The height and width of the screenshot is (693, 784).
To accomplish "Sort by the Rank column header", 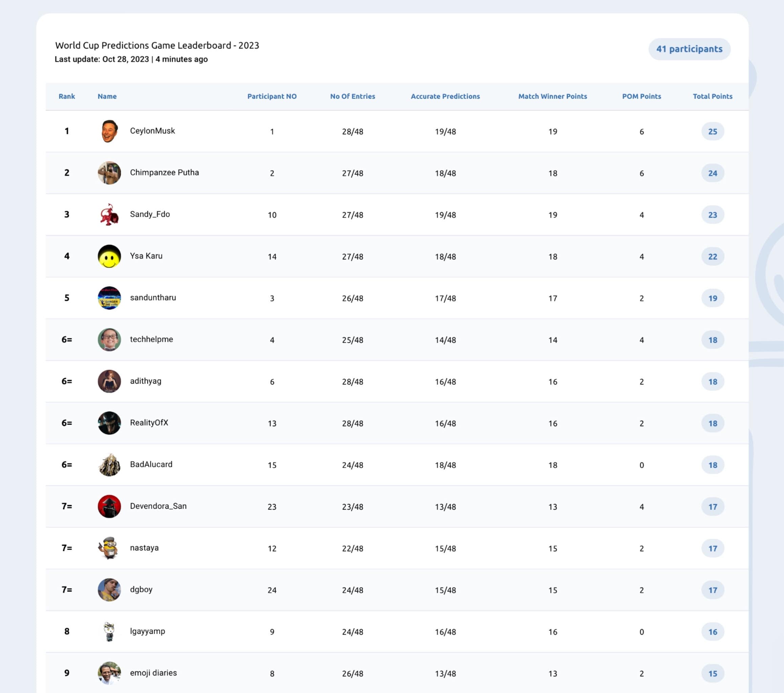I will click(67, 96).
